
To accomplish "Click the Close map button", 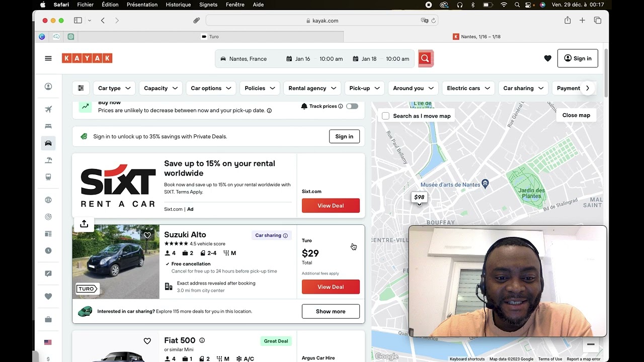I will (576, 115).
